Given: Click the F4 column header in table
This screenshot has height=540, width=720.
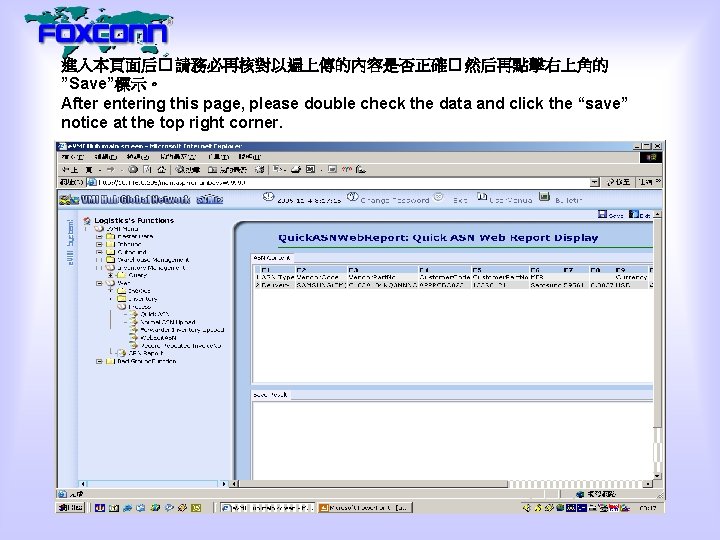Looking at the screenshot, I should pos(444,270).
